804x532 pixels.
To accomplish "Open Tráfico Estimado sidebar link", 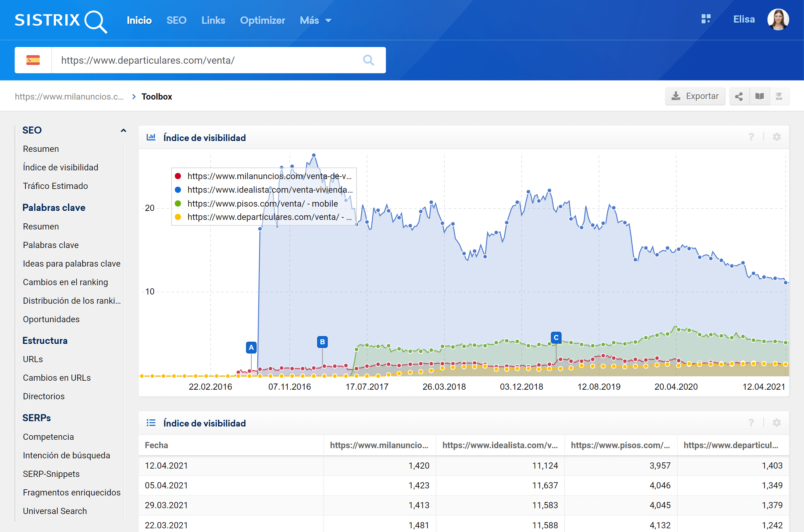I will tap(55, 186).
